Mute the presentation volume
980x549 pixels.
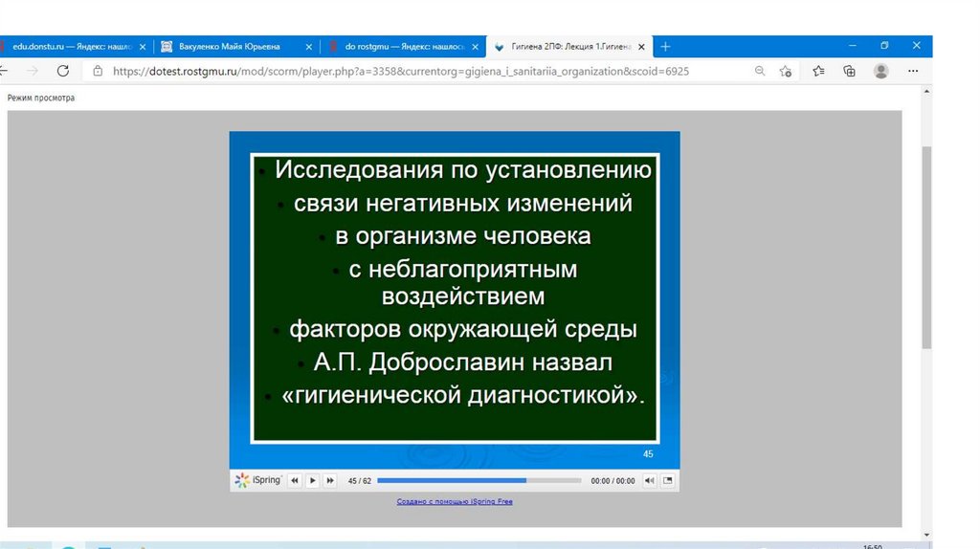[x=649, y=480]
